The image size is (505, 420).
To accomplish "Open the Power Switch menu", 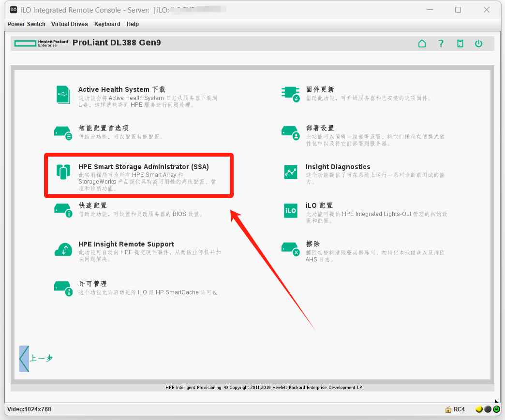I will pos(26,24).
